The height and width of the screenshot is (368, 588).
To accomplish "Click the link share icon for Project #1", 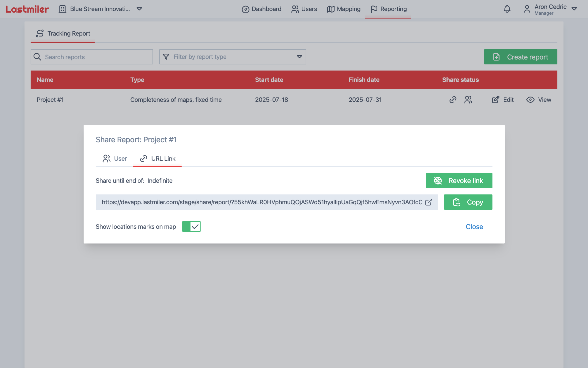I will [453, 100].
